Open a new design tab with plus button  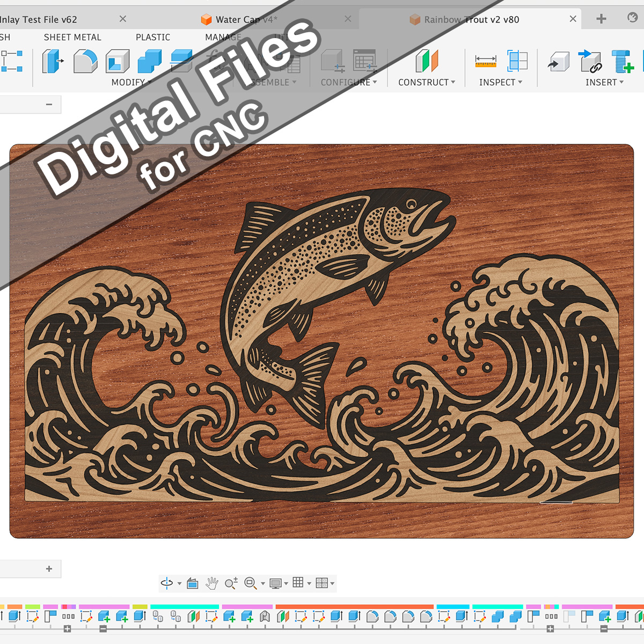coord(601,19)
